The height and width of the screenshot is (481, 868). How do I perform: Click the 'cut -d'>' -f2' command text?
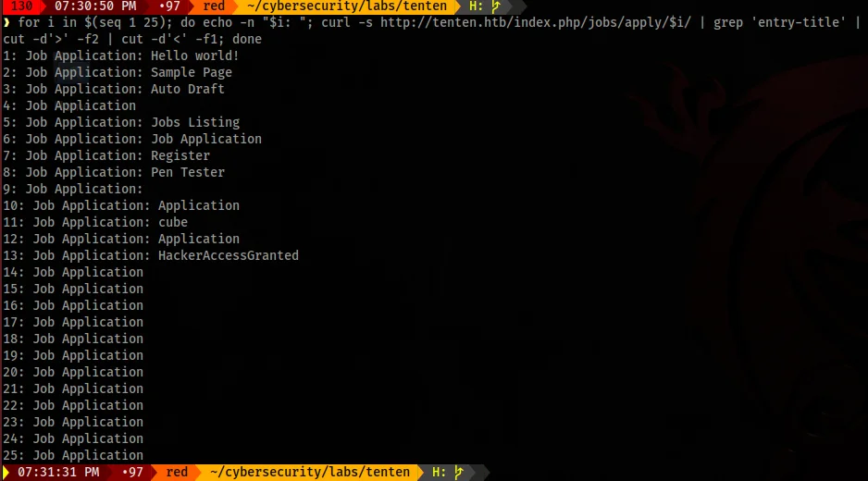pyautogui.click(x=51, y=39)
